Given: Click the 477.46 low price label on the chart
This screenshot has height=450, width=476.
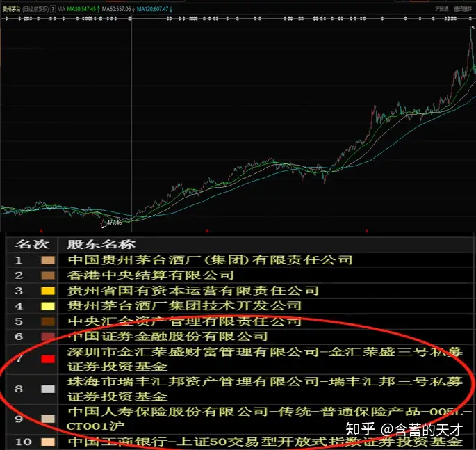Looking at the screenshot, I should pyautogui.click(x=114, y=223).
